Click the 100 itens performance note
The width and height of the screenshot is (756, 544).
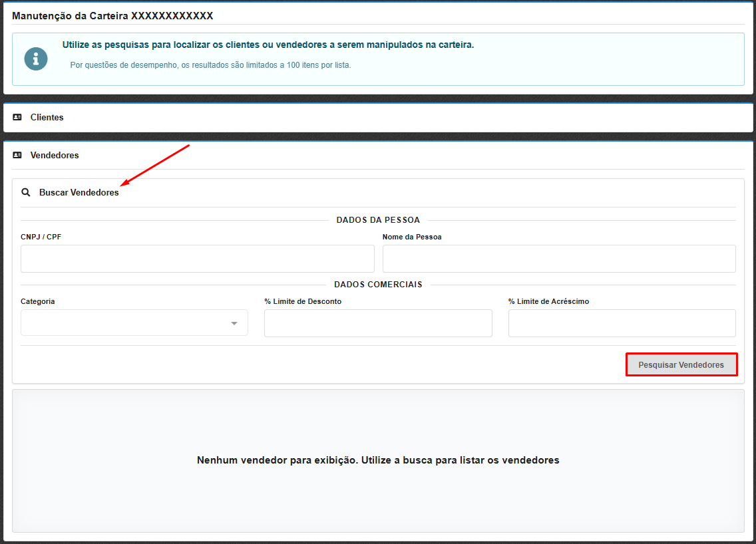[210, 65]
